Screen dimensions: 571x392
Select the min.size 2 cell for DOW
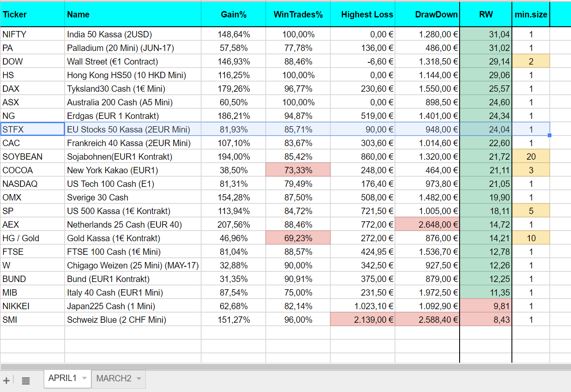531,62
